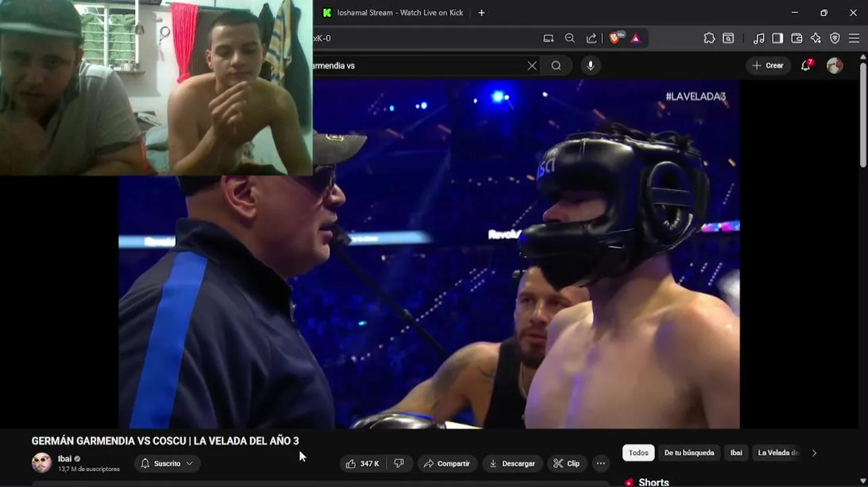The width and height of the screenshot is (868, 487).
Task: Click the address bar URL text
Action: (x=322, y=39)
